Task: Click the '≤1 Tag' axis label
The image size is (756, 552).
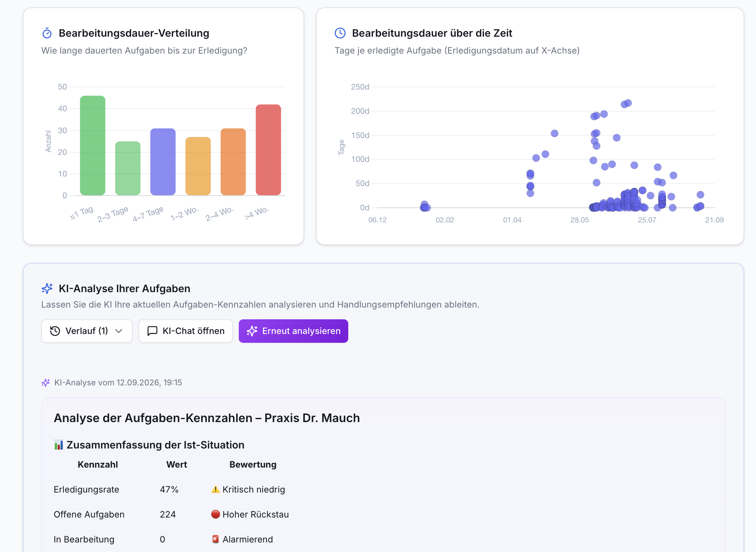Action: click(82, 213)
